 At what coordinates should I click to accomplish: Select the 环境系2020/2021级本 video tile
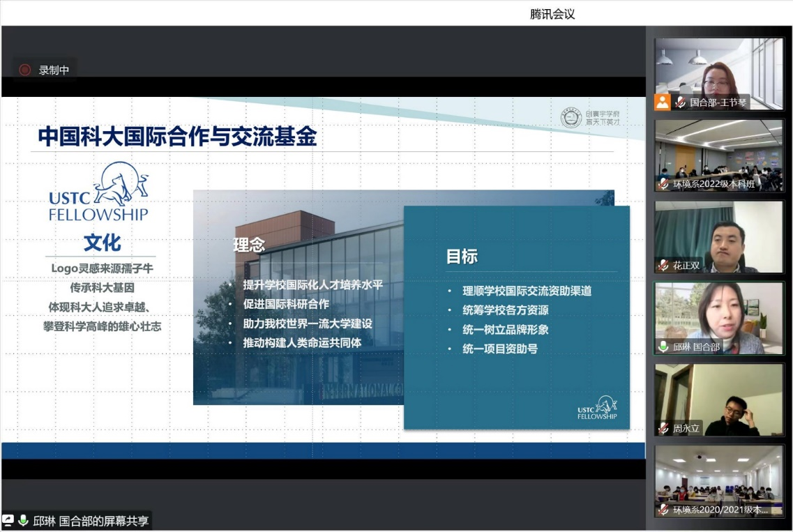[x=718, y=481]
